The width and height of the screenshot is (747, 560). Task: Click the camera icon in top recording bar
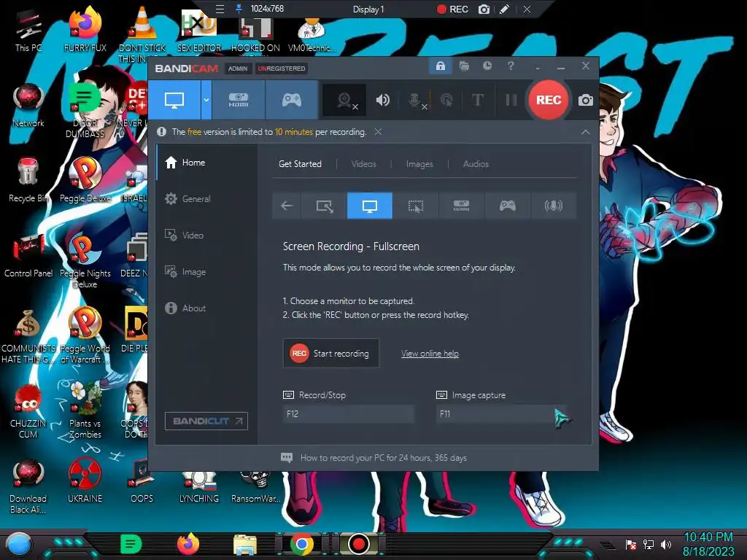(484, 9)
